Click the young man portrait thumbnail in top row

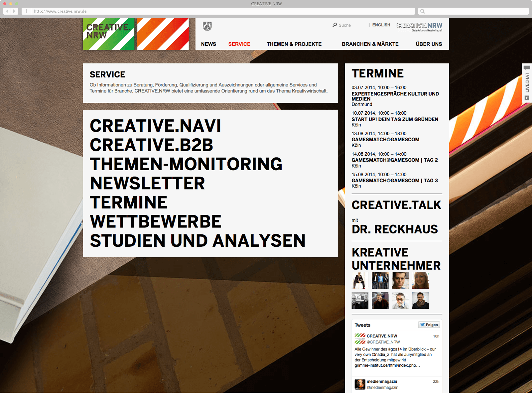point(400,280)
